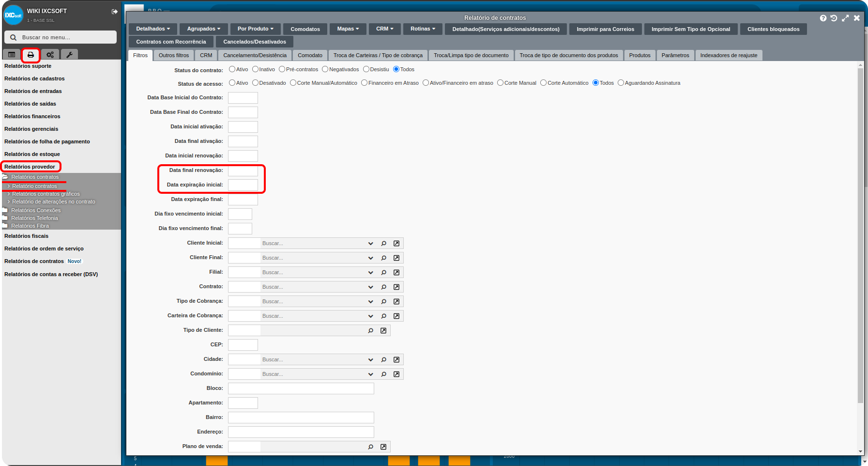Image resolution: width=868 pixels, height=466 pixels.
Task: Expand the window with the fullscreen arrows icon
Action: point(845,18)
